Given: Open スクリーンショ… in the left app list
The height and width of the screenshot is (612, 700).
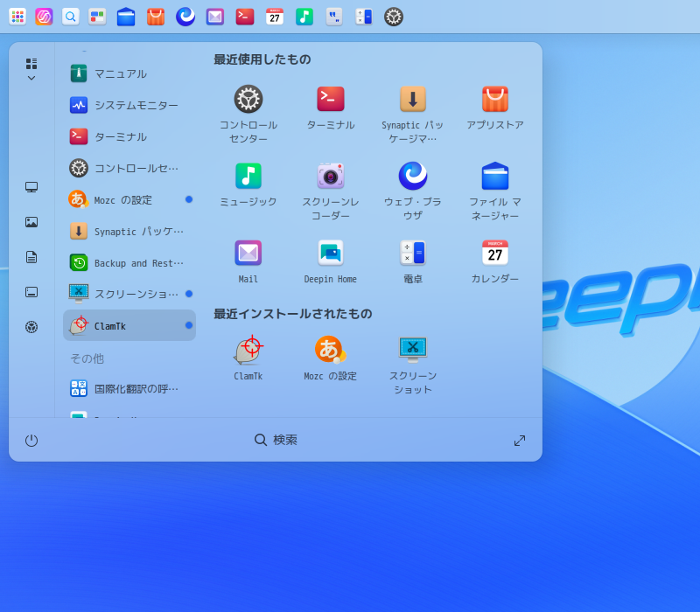Looking at the screenshot, I should click(129, 294).
